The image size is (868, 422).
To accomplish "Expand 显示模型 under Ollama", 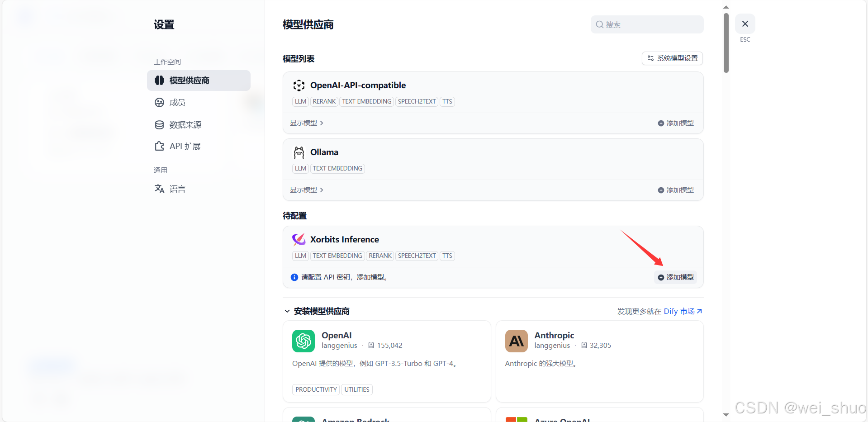I will coord(307,190).
